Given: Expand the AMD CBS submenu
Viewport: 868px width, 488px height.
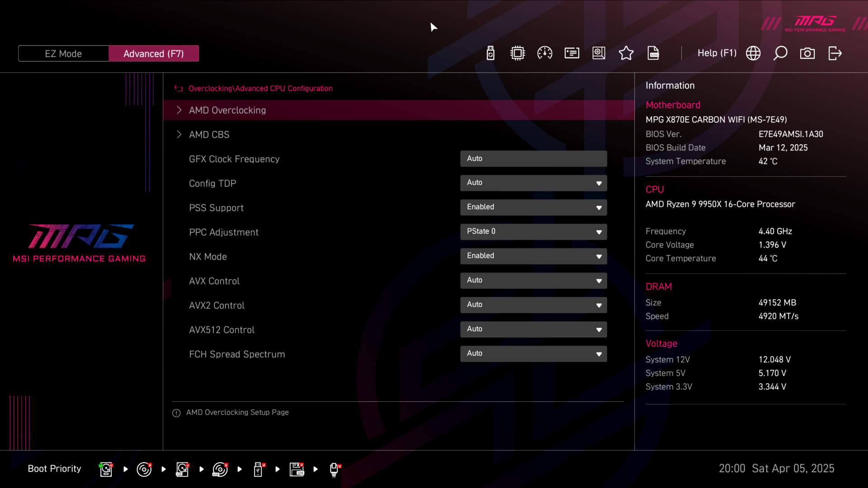Looking at the screenshot, I should pos(209,135).
